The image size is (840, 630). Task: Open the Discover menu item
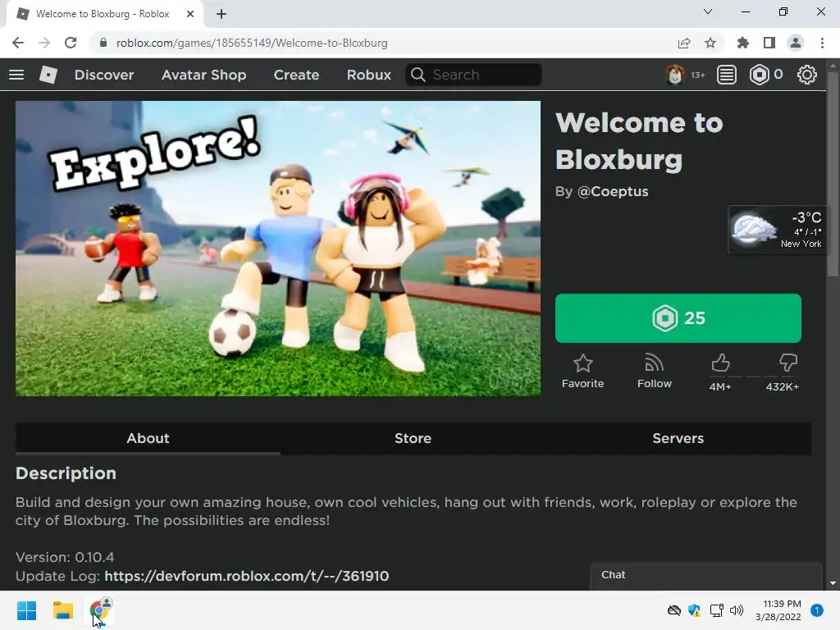104,75
